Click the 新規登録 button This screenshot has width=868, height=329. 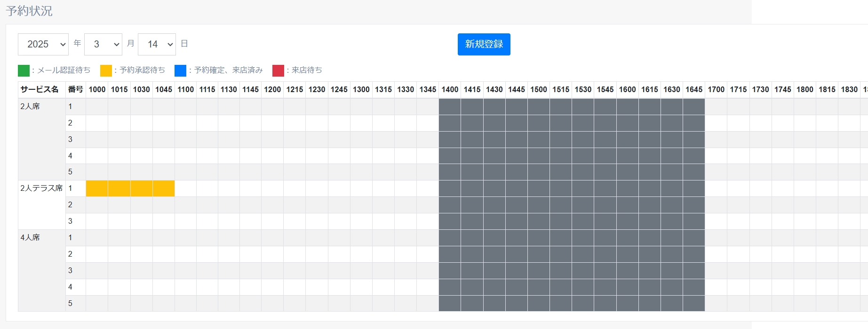click(x=484, y=44)
